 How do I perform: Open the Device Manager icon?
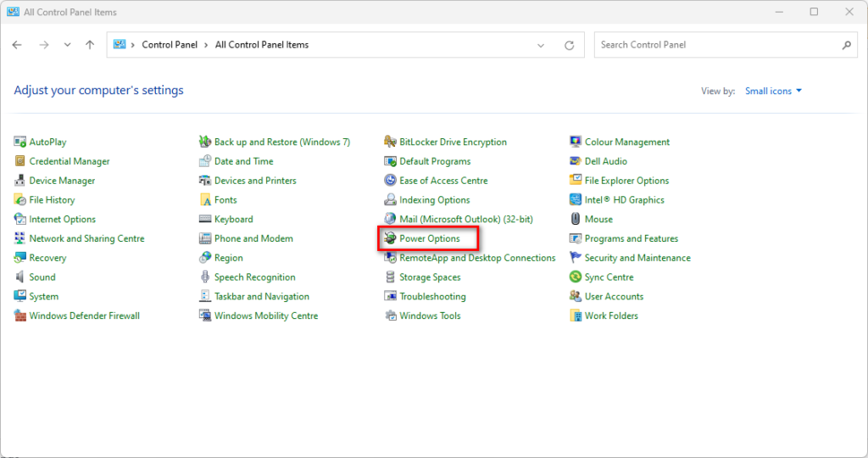20,181
